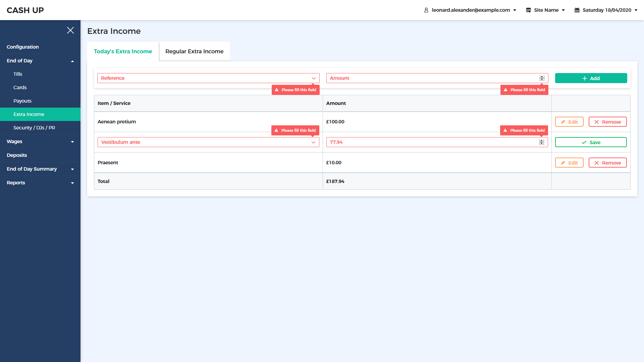Viewport: 644px width, 362px height.
Task: Click the stepper on the top Amount field
Action: click(542, 78)
